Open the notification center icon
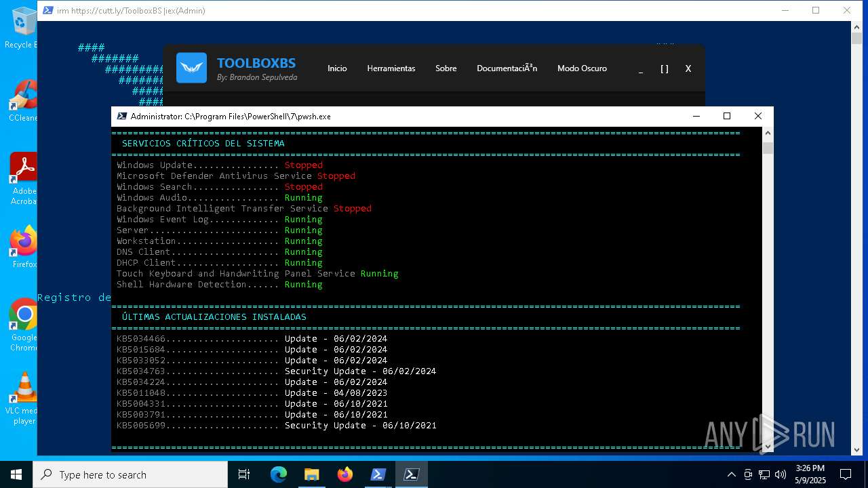Image resolution: width=868 pixels, height=488 pixels. point(846,474)
